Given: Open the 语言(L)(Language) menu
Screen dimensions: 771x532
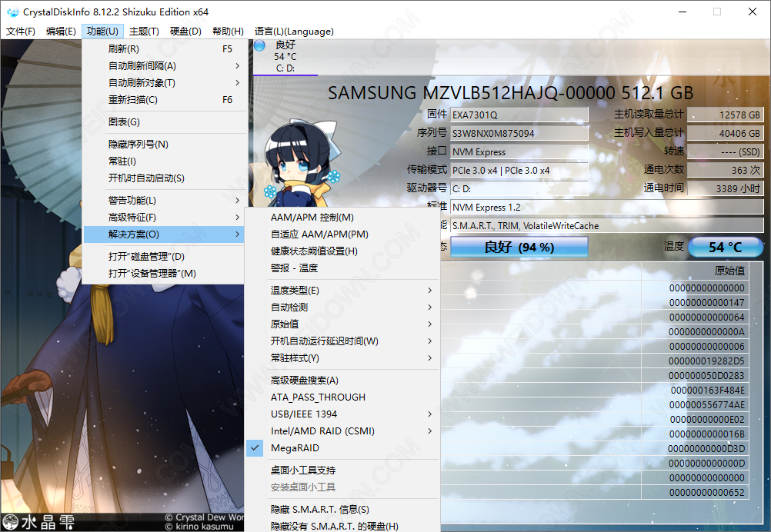Looking at the screenshot, I should click(294, 32).
